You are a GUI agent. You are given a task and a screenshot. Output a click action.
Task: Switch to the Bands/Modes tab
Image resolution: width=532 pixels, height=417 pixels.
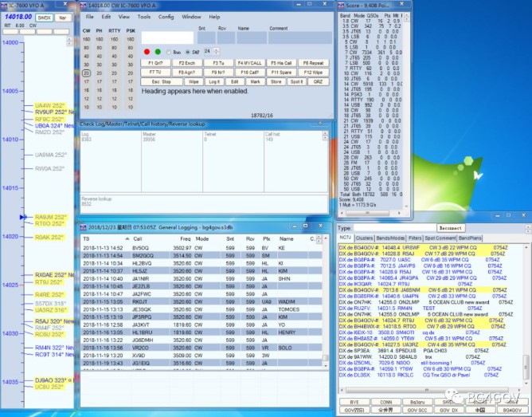[x=390, y=238]
